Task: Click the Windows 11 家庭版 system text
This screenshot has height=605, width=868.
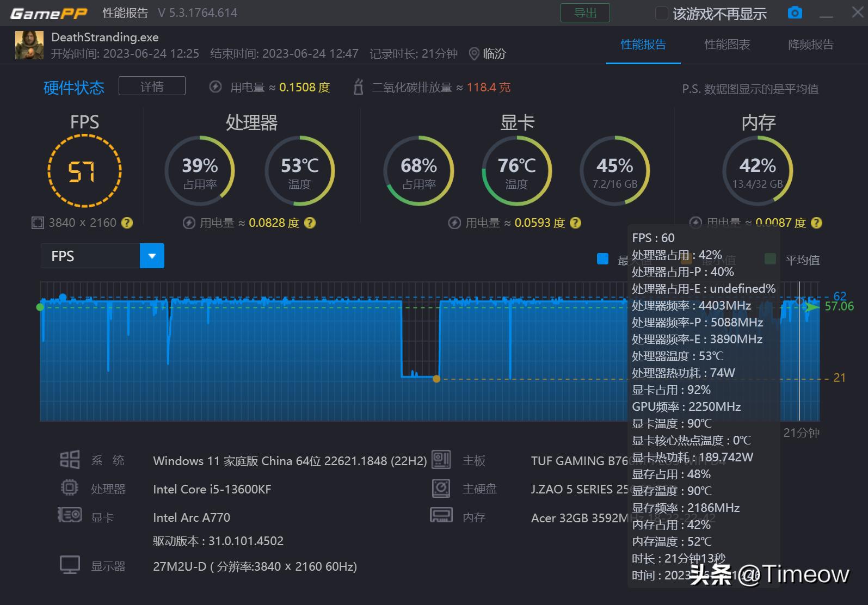Action: [290, 461]
